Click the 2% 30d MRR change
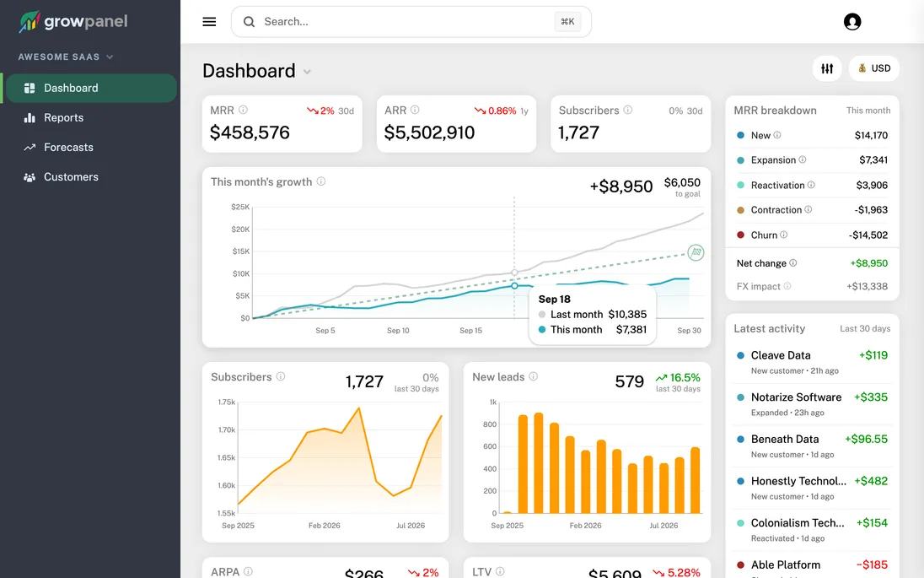The image size is (924, 578). (x=330, y=111)
